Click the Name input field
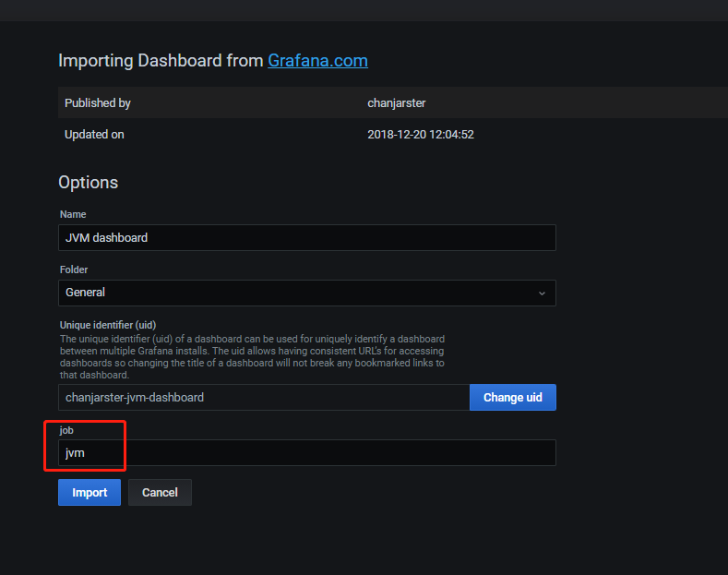 tap(307, 238)
